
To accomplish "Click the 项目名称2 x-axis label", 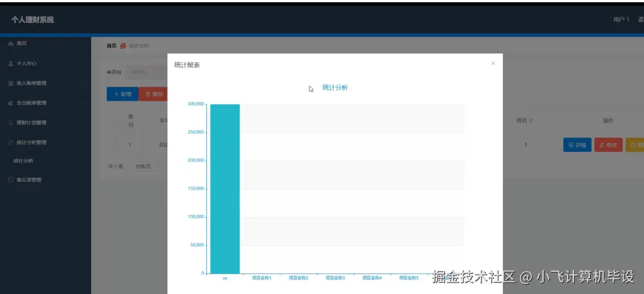I will [x=299, y=278].
